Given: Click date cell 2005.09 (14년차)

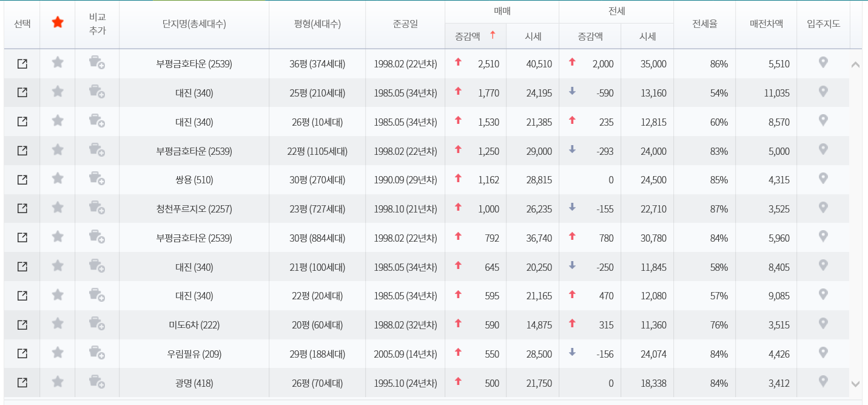Looking at the screenshot, I should click(x=405, y=354).
